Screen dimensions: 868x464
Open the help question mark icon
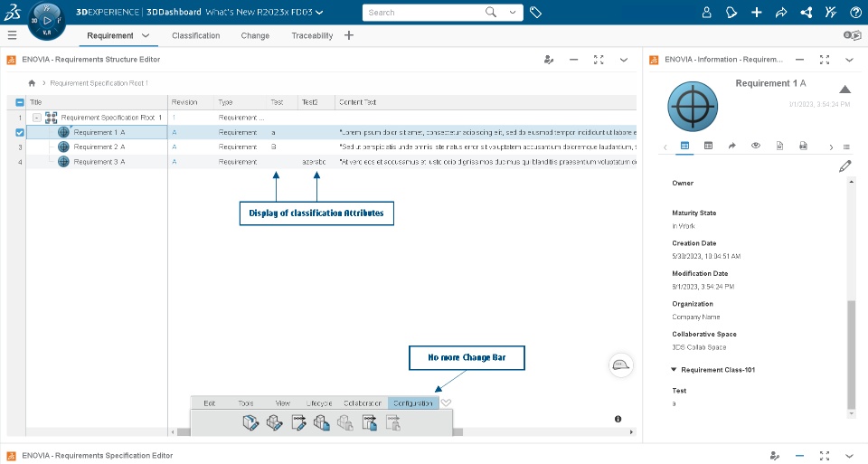point(855,12)
